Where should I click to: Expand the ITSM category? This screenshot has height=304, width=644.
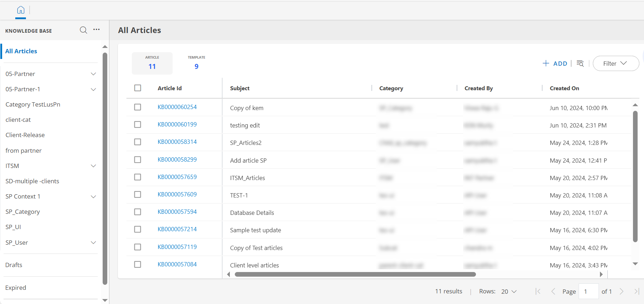[93, 166]
